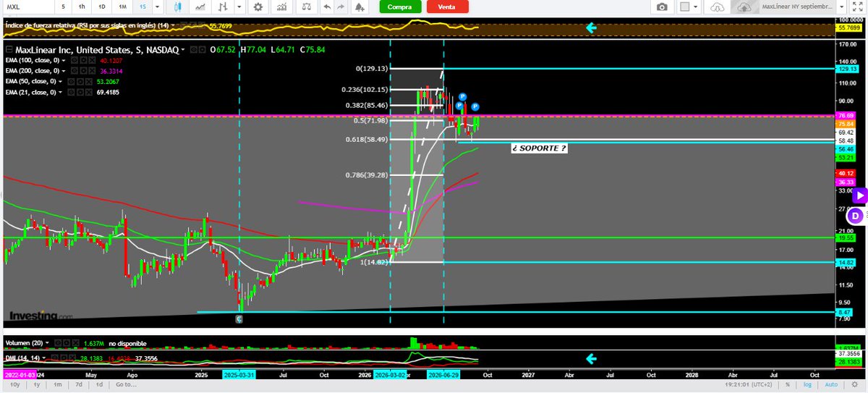The image size is (868, 393).
Task: Select the 1h interval
Action: [82, 7]
